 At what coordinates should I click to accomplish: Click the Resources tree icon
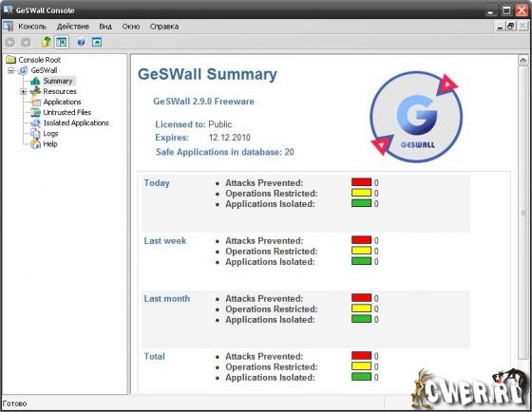[35, 91]
